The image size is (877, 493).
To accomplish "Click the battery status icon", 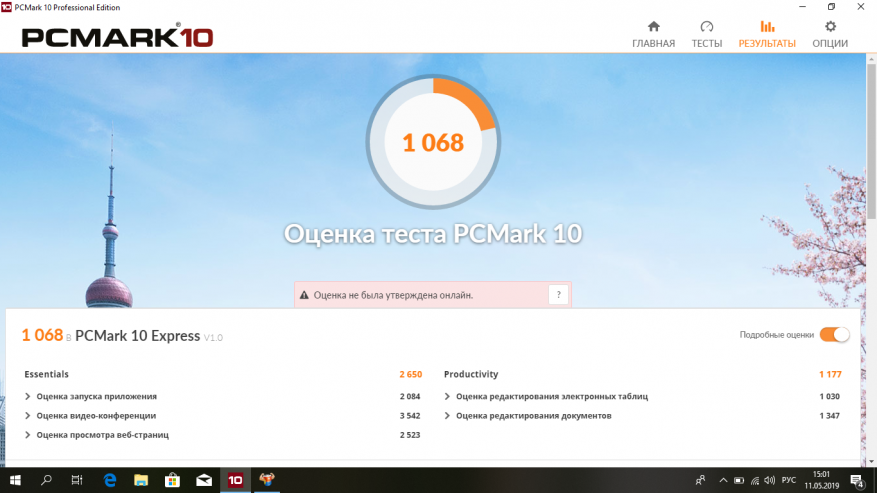I will coord(739,480).
